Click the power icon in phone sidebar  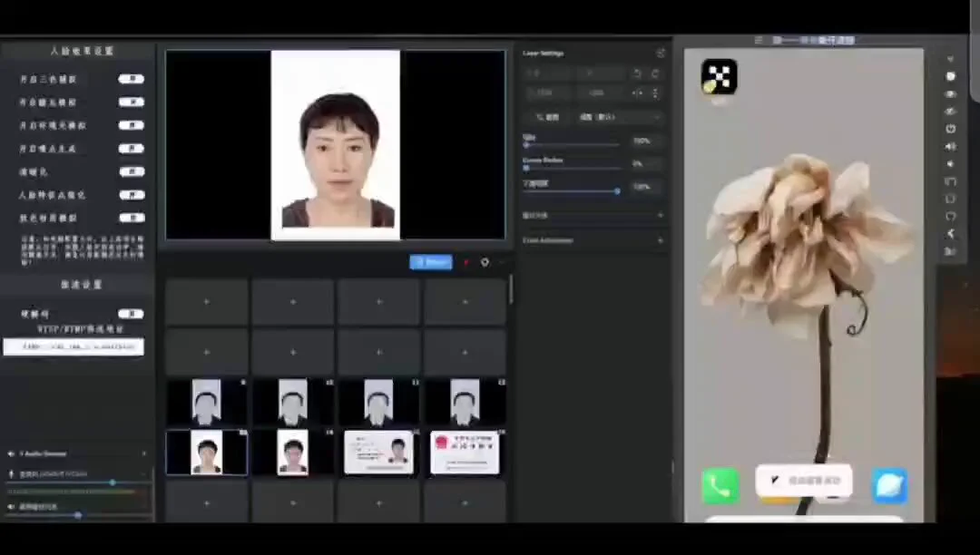(x=950, y=129)
